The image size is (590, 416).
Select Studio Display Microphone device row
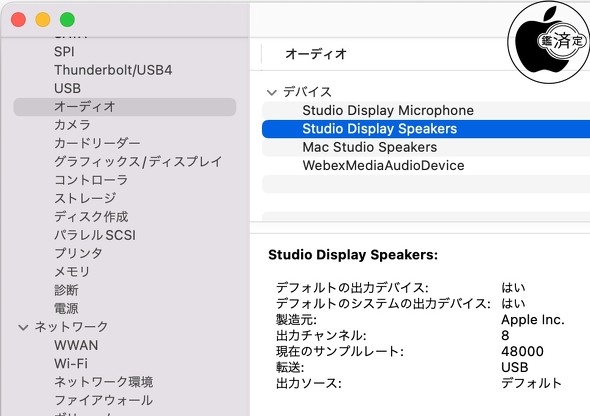(x=426, y=111)
